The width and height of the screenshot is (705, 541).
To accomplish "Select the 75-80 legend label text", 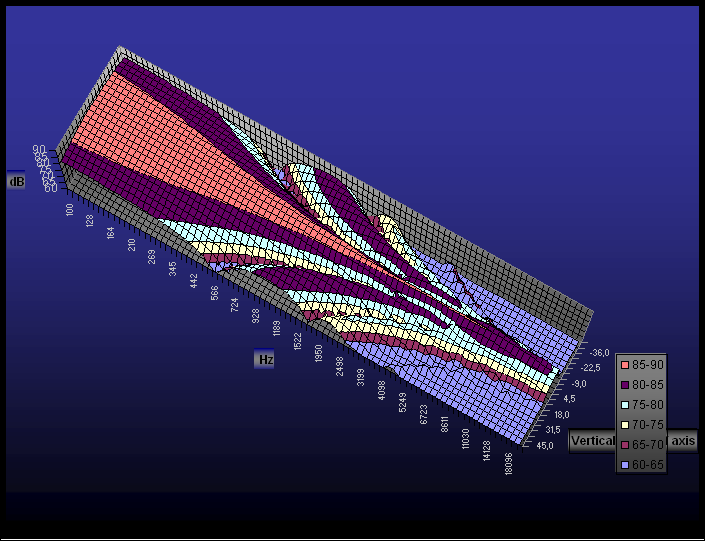I will [648, 405].
